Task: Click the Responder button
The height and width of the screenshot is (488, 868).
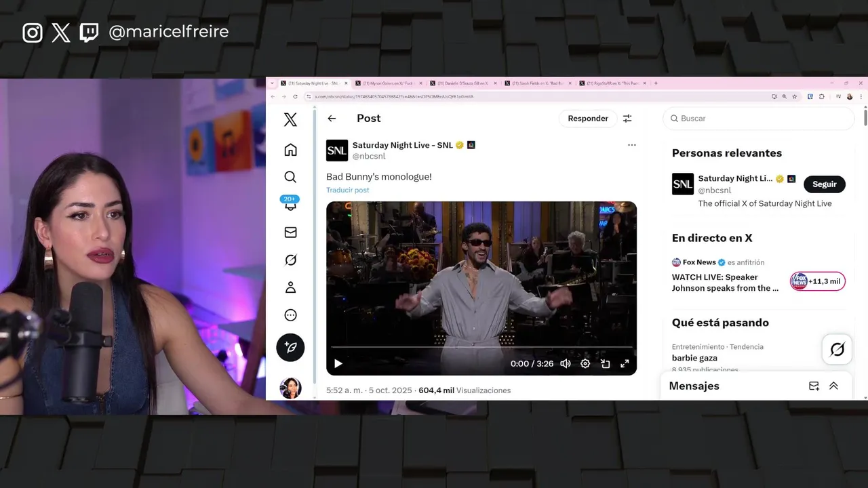Action: [588, 119]
